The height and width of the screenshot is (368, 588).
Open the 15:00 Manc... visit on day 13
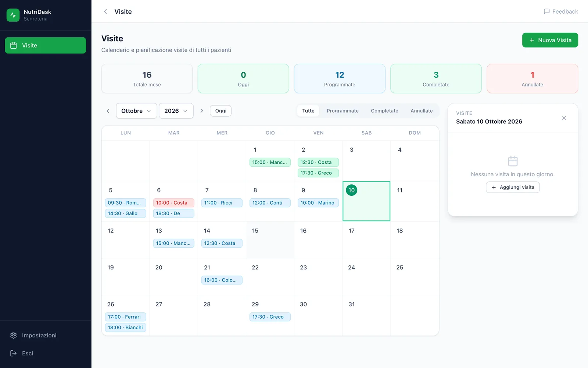174,243
